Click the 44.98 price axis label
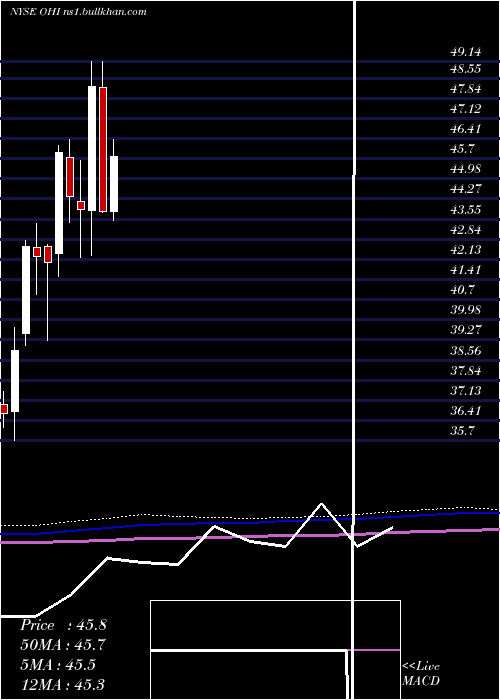The width and height of the screenshot is (500, 700). coord(466,169)
